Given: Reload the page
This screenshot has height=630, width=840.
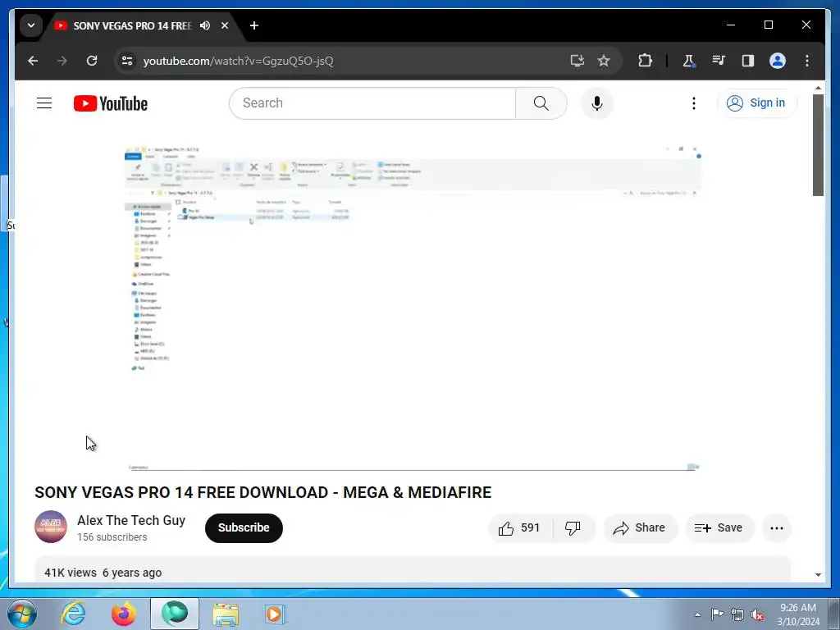Looking at the screenshot, I should [x=92, y=61].
